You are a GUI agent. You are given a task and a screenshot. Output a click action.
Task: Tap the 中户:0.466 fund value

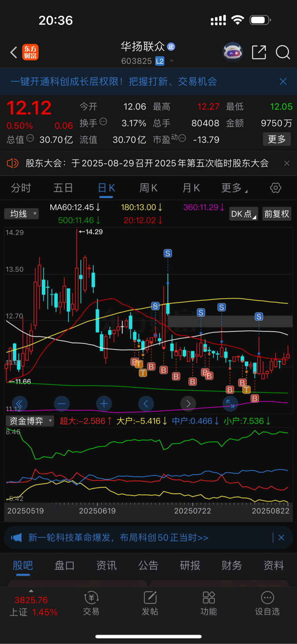click(x=196, y=421)
